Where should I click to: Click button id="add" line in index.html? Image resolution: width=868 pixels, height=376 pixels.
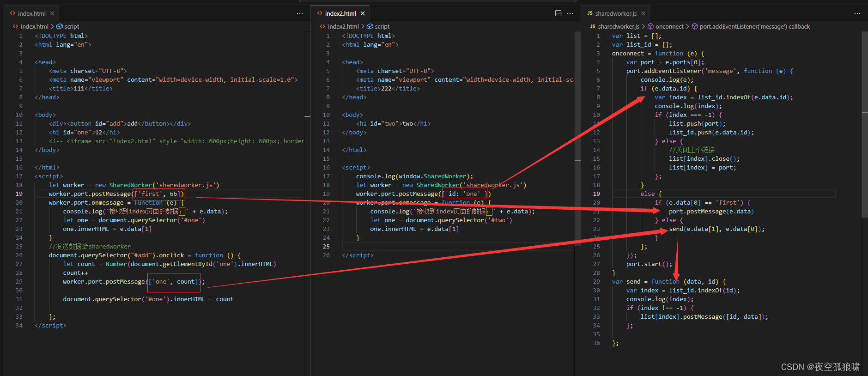pos(120,123)
